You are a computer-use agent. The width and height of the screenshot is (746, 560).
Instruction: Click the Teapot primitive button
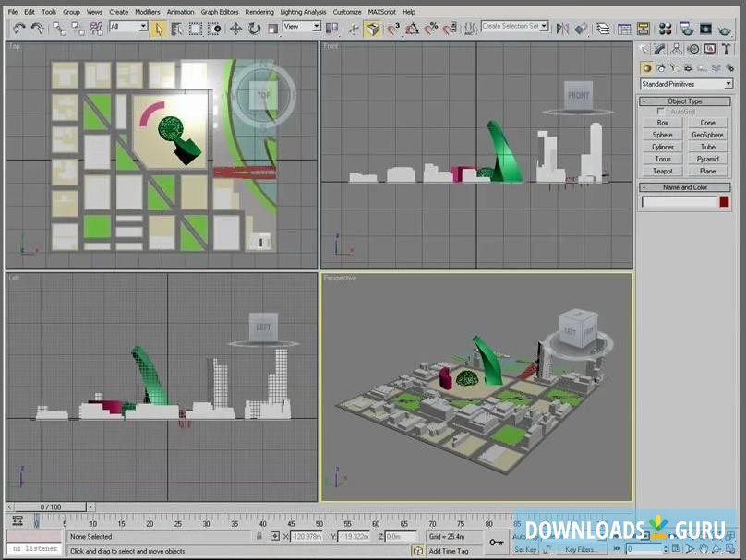click(663, 171)
